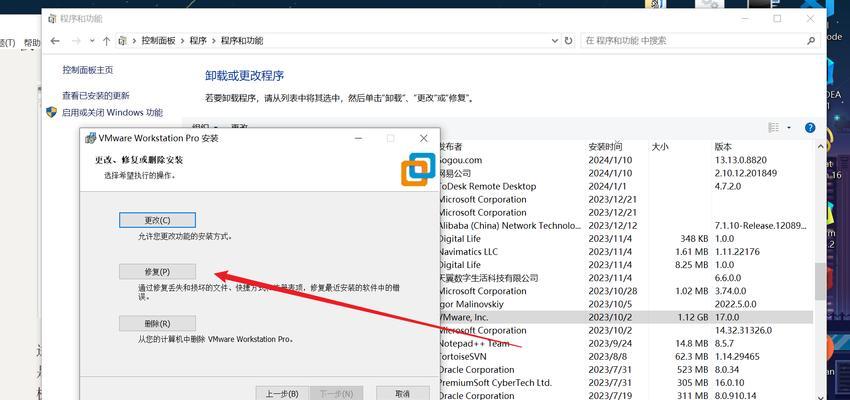Open 启用或关闭 Windows 功能 link
Screen dimensions: 850x400
pyautogui.click(x=112, y=113)
